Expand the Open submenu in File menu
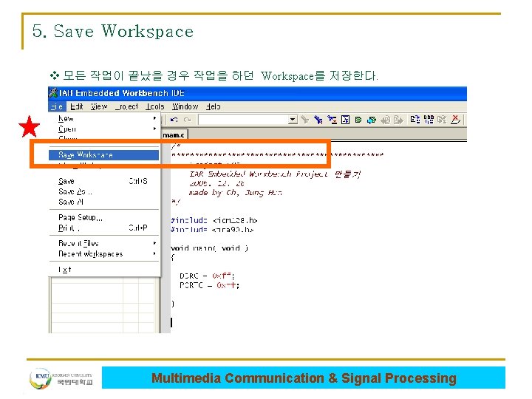Viewport: 532px width, 399px height. click(104, 129)
